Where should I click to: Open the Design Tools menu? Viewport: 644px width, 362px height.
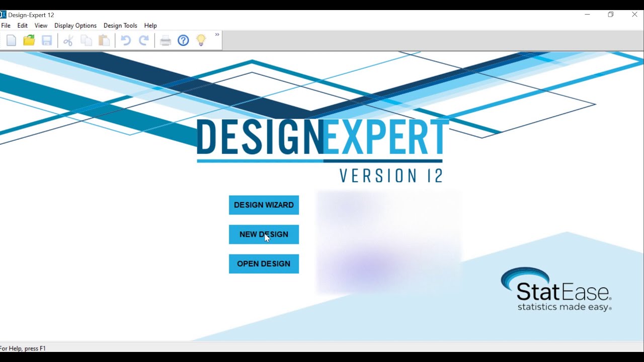tap(120, 26)
